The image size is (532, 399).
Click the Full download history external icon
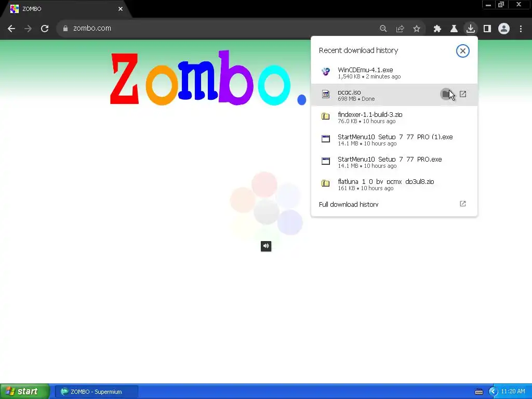coord(463,204)
